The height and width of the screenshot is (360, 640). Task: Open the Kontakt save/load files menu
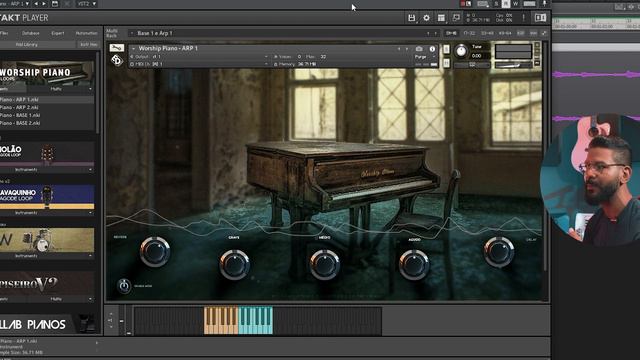click(x=411, y=18)
